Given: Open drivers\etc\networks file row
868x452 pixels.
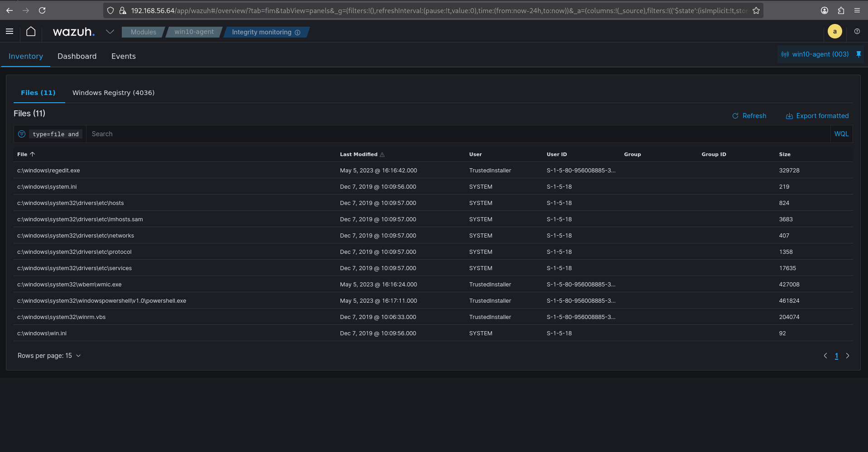Looking at the screenshot, I should click(x=433, y=236).
